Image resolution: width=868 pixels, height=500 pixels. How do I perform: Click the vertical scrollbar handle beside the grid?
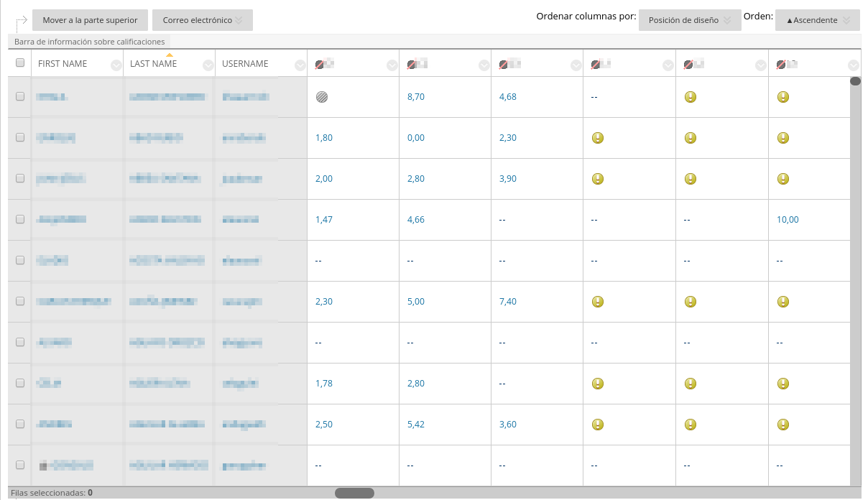(x=855, y=81)
